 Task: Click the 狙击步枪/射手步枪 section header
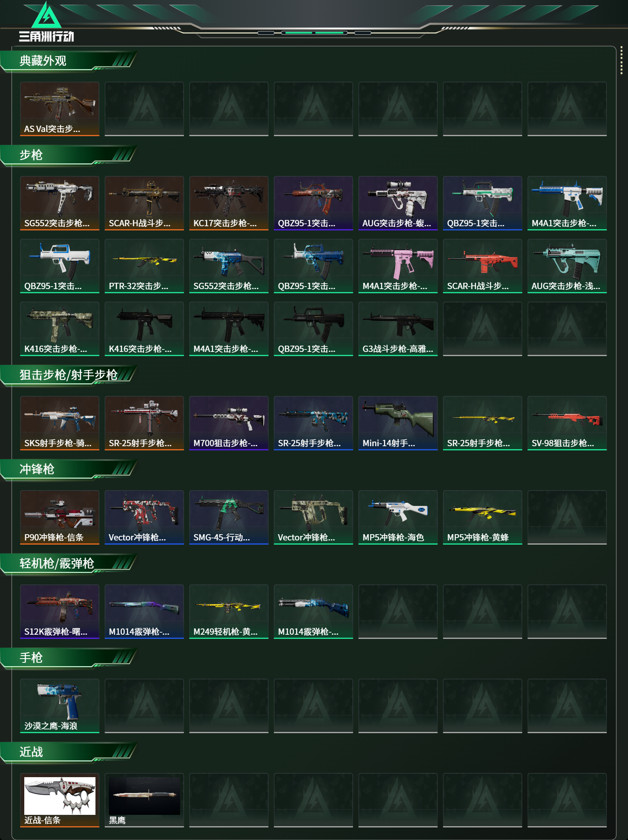(x=69, y=375)
